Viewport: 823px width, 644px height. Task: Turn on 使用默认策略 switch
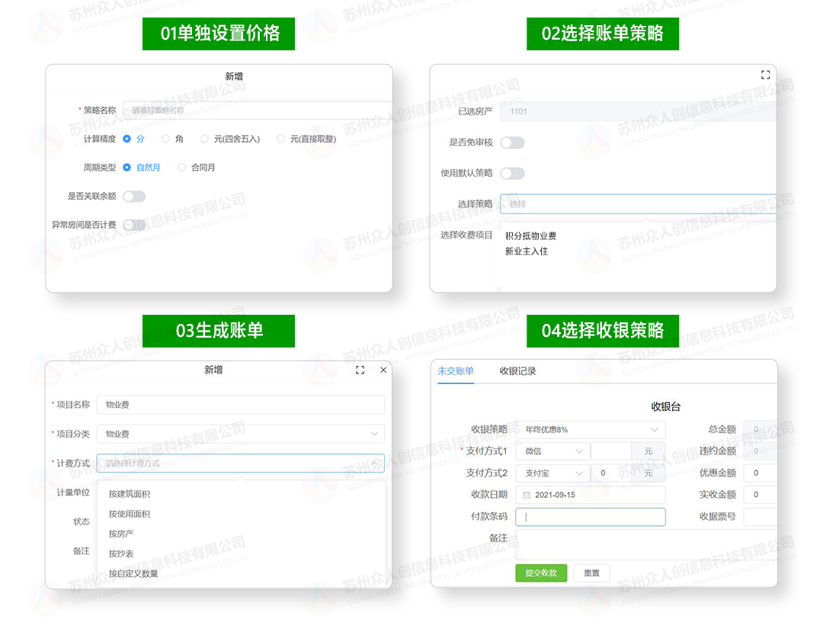pos(512,173)
